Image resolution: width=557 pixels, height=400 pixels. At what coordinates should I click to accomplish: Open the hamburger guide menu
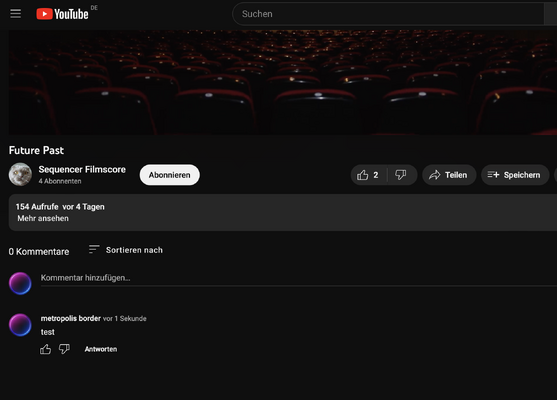[15, 14]
